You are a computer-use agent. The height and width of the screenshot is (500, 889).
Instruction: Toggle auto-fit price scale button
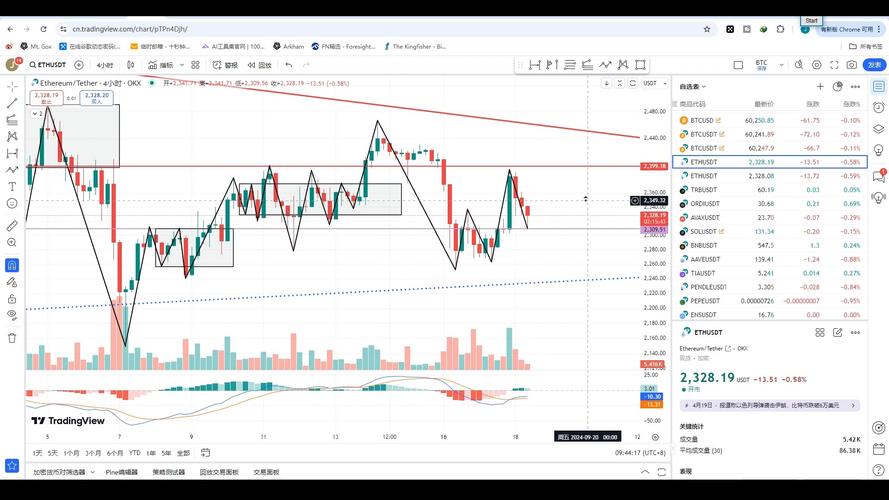click(x=655, y=437)
